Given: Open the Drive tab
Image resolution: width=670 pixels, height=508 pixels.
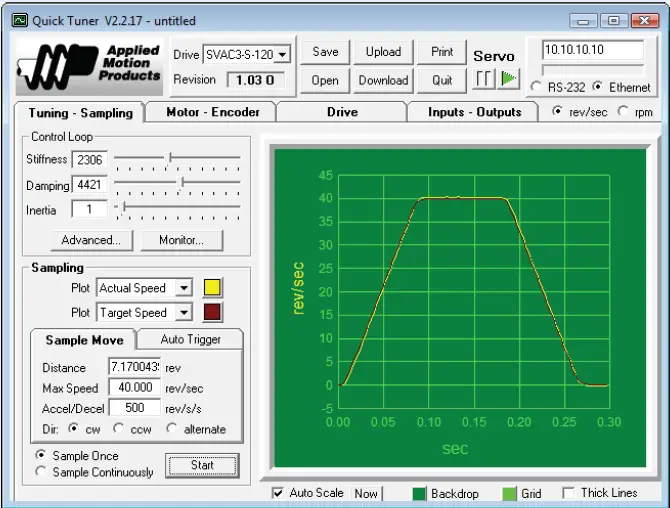Looking at the screenshot, I should pos(342,112).
